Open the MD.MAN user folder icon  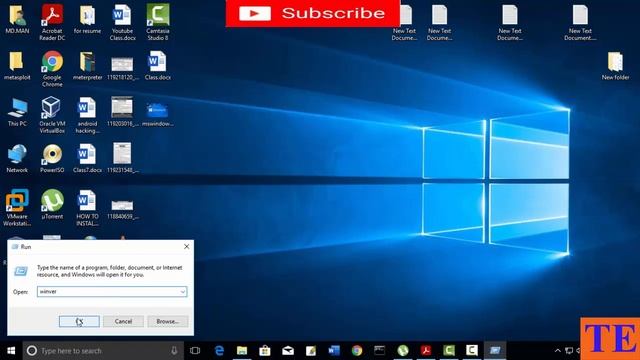pos(17,20)
